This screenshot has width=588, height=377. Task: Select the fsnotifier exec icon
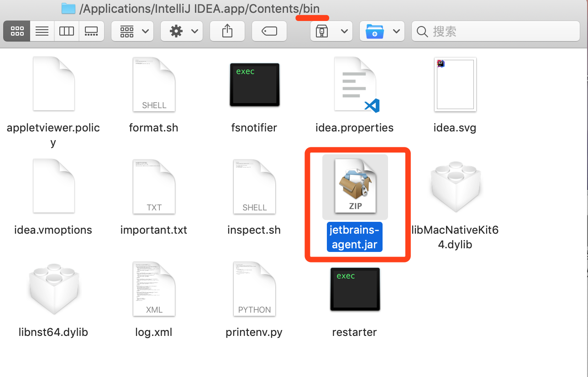tap(254, 85)
